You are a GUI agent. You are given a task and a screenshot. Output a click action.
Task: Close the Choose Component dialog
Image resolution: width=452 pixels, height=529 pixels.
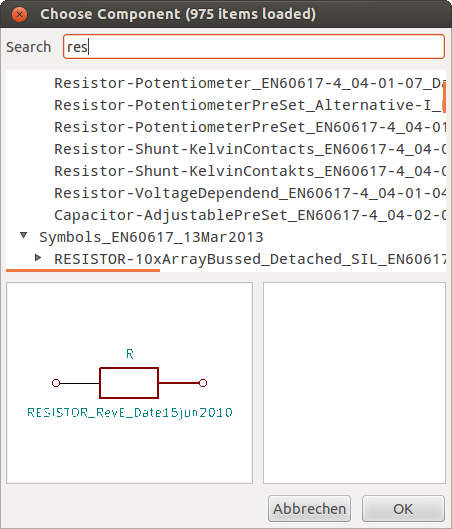(19, 15)
